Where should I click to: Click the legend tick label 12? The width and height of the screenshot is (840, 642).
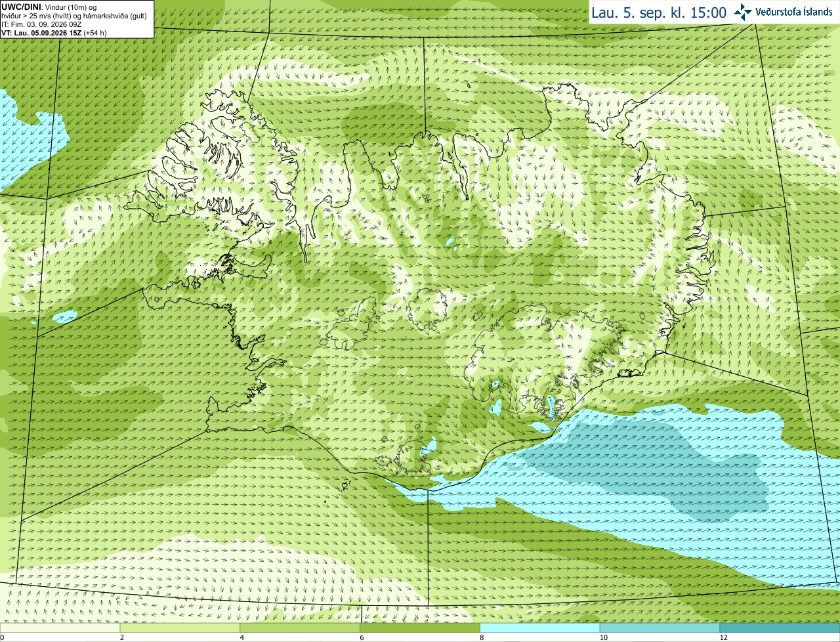(723, 637)
